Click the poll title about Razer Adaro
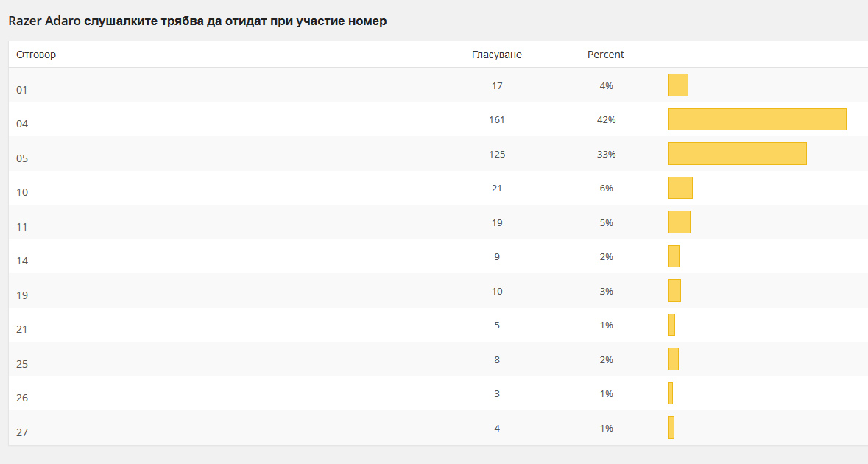 click(x=197, y=21)
